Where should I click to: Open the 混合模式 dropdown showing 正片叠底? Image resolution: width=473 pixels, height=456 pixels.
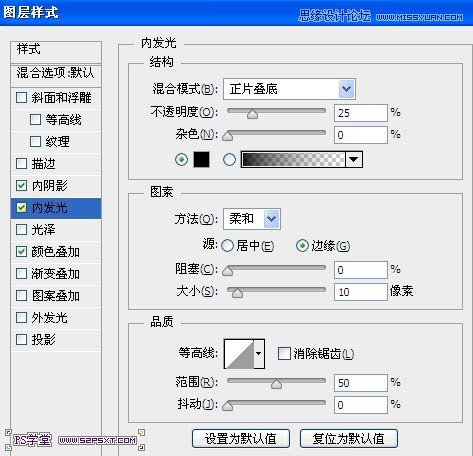point(289,89)
